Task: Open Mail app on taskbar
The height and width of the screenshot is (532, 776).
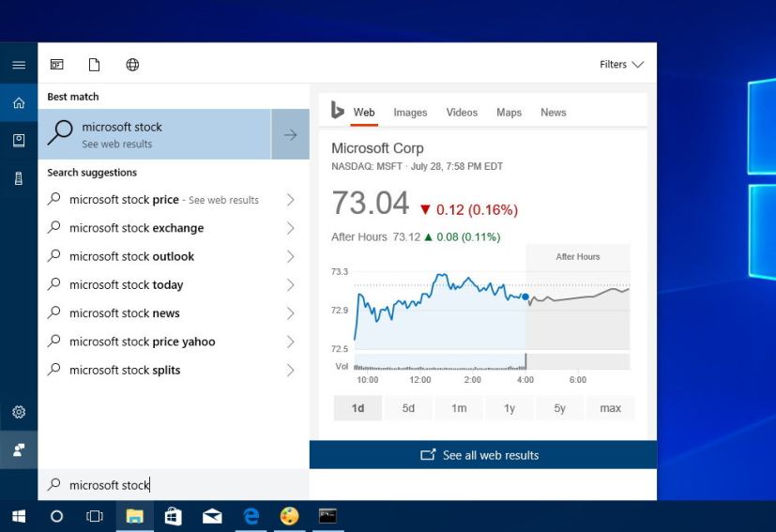Action: click(212, 516)
